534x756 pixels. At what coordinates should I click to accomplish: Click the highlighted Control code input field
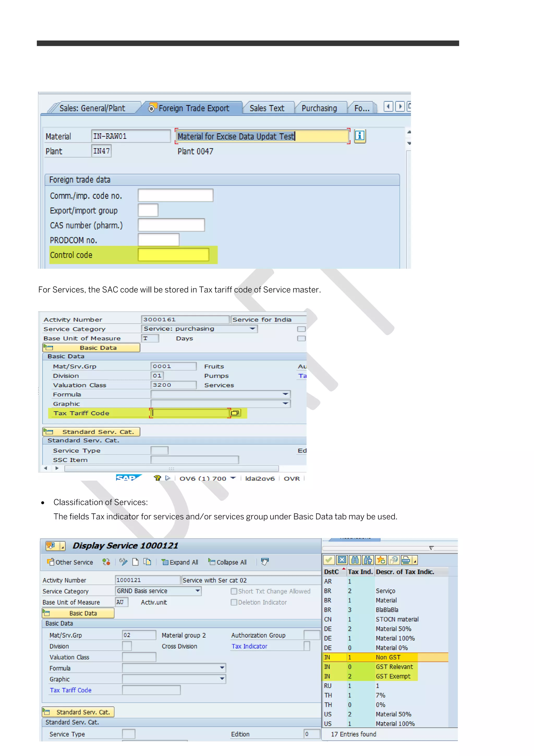[173, 254]
